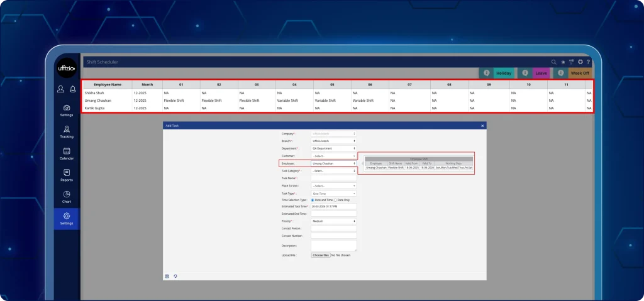This screenshot has height=301, width=644.
Task: Click the 07 day column header
Action: tap(409, 85)
